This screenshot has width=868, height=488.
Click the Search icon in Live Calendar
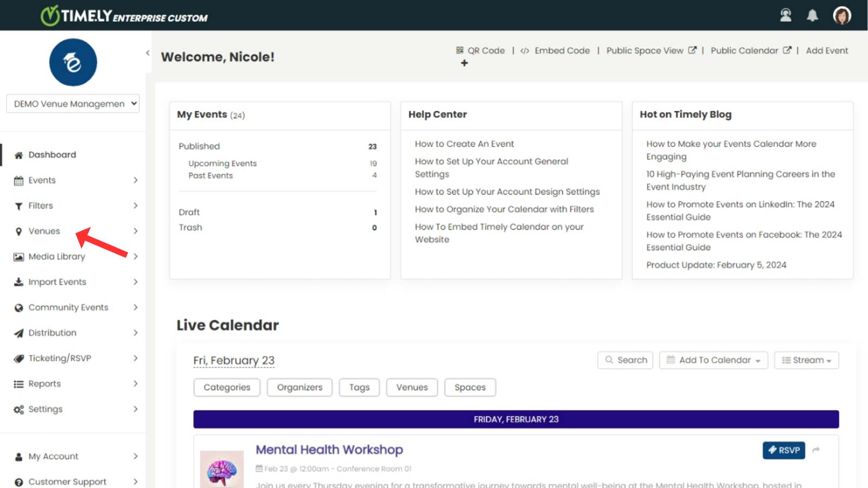(610, 360)
